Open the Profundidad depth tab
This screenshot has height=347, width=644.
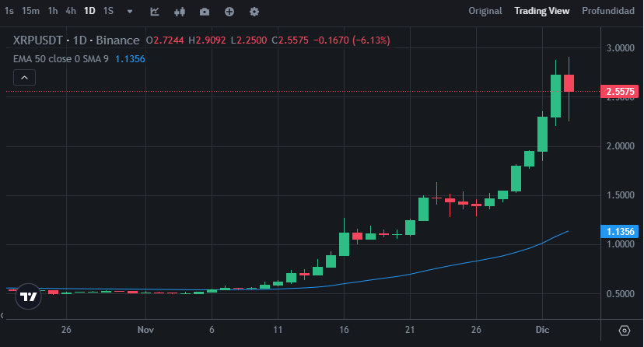click(608, 11)
